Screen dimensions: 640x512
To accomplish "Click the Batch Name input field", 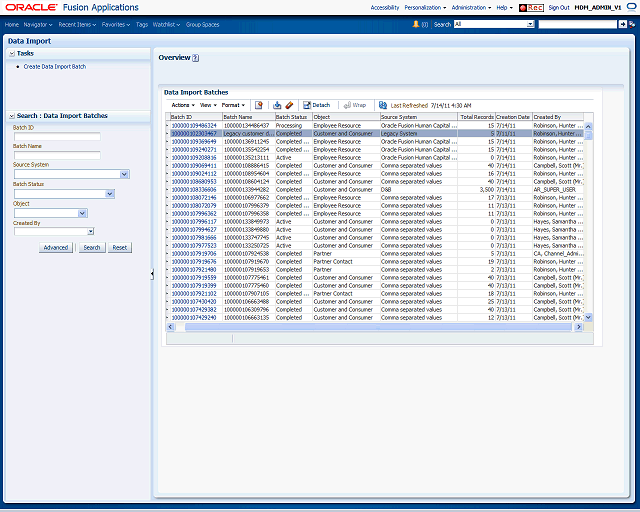I will [57, 155].
